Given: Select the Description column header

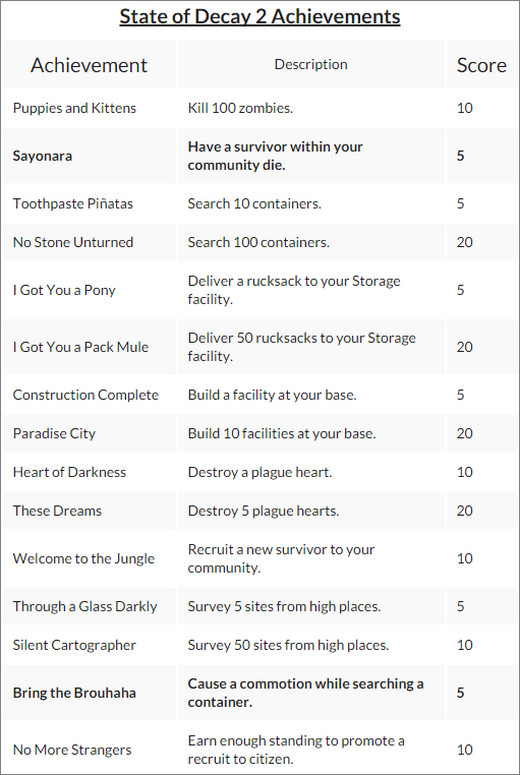Looking at the screenshot, I should click(311, 64).
